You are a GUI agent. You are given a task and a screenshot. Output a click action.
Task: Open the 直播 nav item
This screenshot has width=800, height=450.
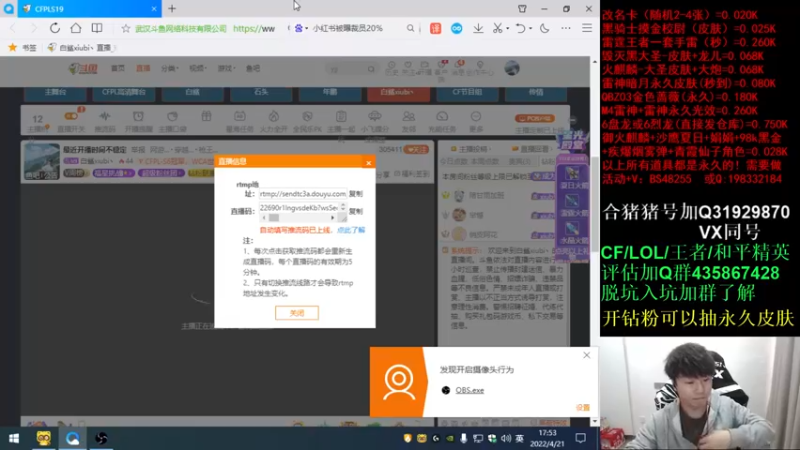143,68
